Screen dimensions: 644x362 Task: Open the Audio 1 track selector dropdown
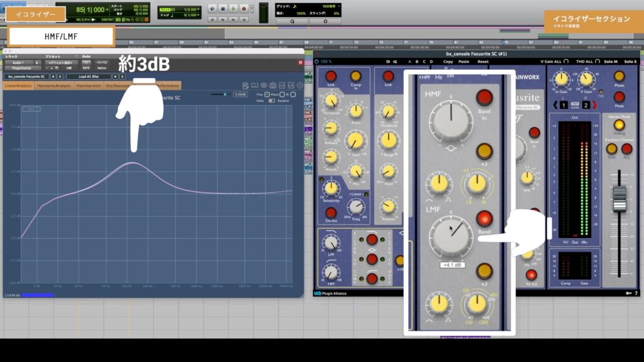[18, 63]
